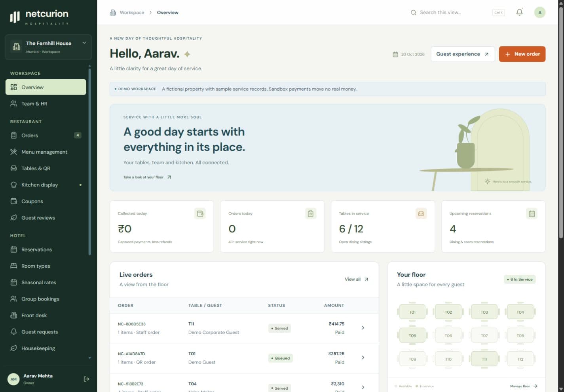Select table T03 on the floor map
Image resolution: width=564 pixels, height=392 pixels.
(484, 312)
